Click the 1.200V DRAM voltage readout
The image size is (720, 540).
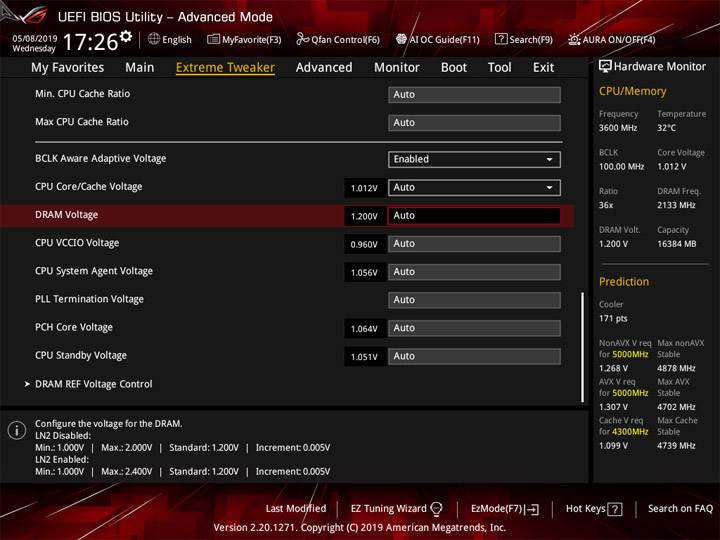(365, 216)
